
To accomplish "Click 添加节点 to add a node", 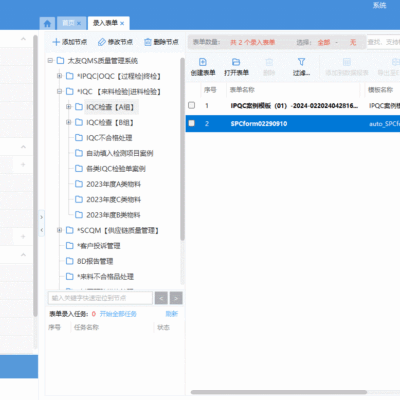I will click(x=70, y=42).
